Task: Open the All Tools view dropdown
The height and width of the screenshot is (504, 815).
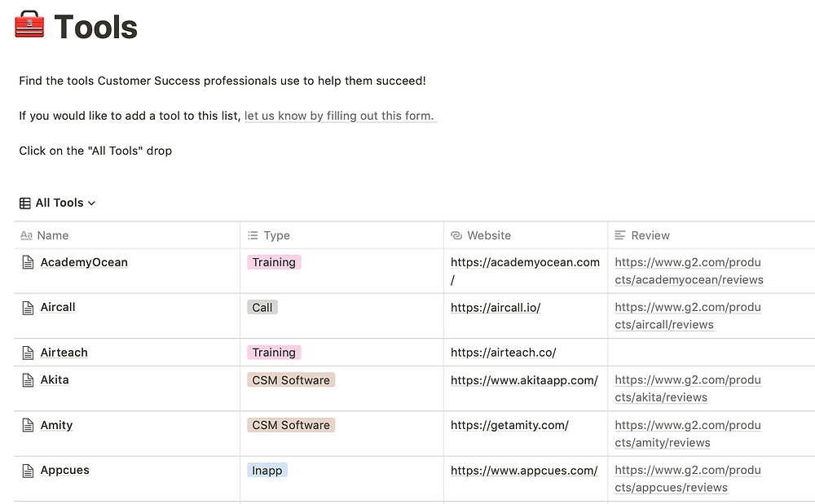Action: click(65, 203)
